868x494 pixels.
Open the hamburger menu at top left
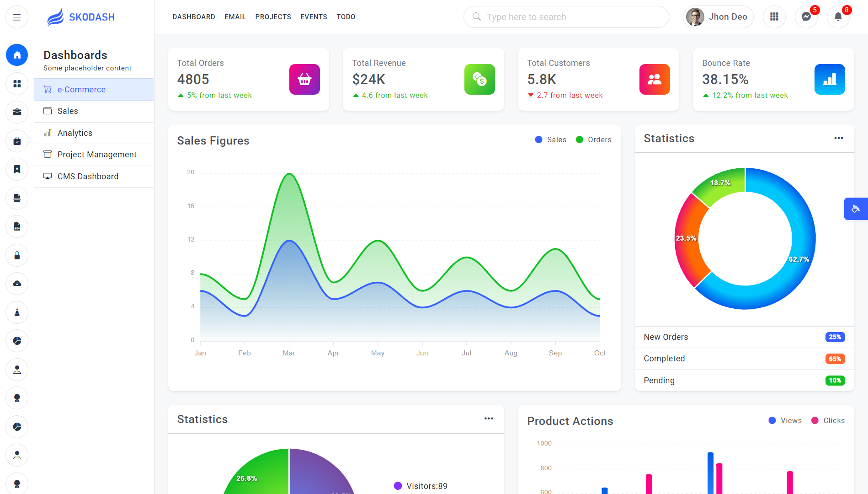click(x=17, y=16)
